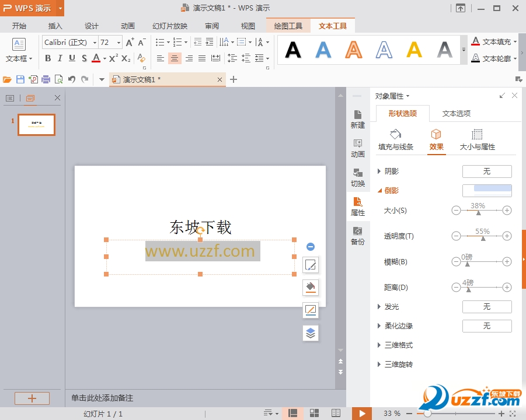Viewport: 526px width, 420px height.
Task: Click the add new slide plus button
Action: pyautogui.click(x=32, y=398)
